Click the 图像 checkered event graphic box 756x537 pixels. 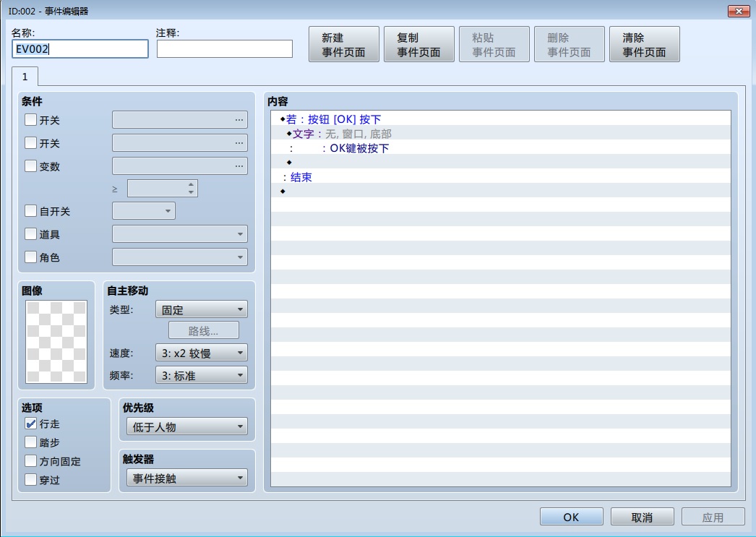(x=56, y=342)
